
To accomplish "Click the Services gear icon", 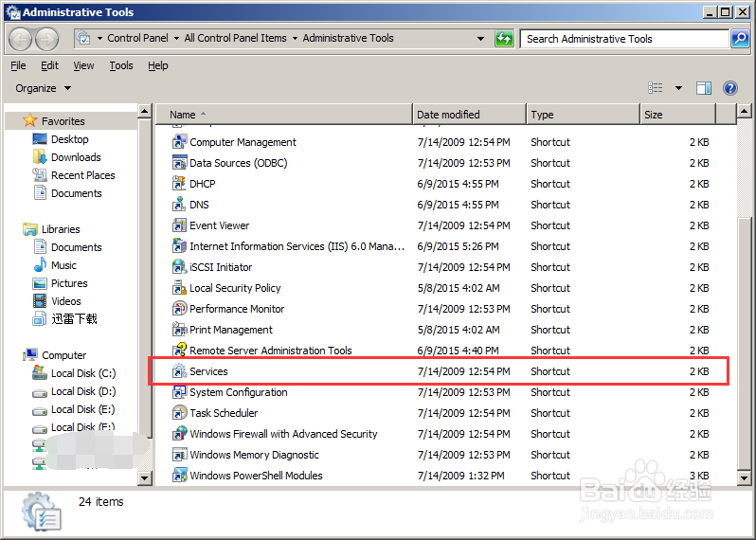I will click(179, 370).
